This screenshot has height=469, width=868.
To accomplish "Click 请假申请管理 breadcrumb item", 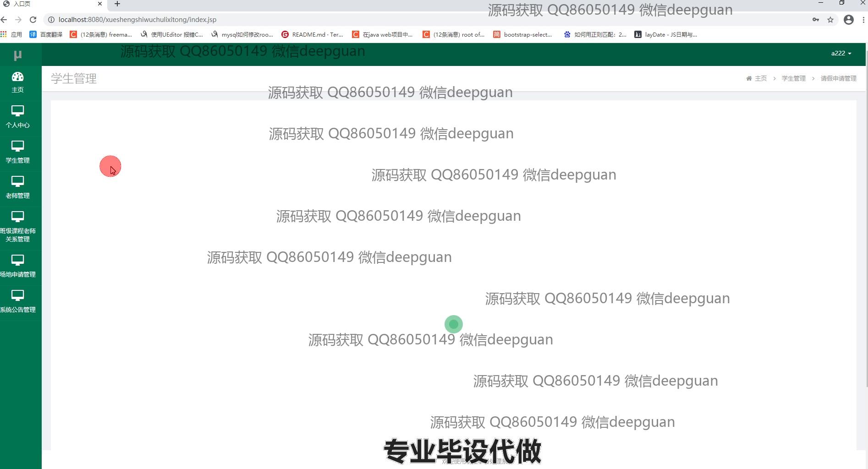I will (x=838, y=78).
